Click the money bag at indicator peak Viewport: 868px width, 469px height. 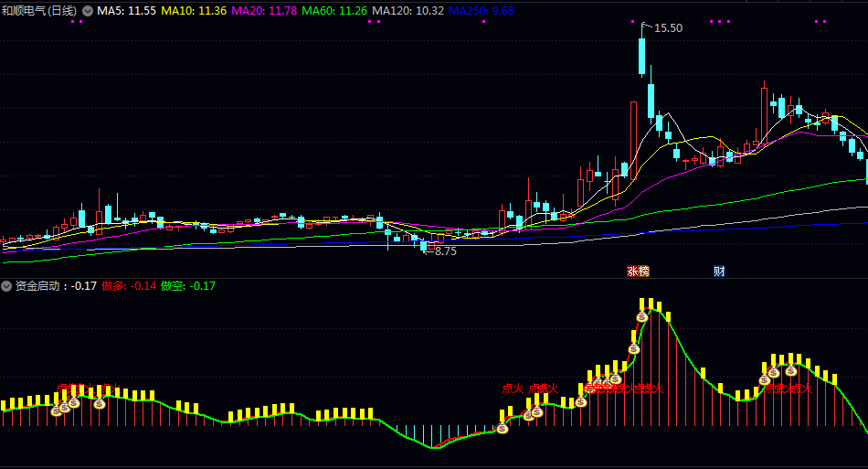642,316
